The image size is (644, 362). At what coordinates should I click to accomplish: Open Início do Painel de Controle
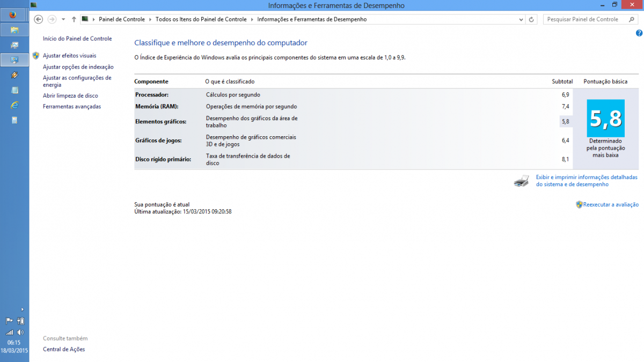click(x=77, y=39)
